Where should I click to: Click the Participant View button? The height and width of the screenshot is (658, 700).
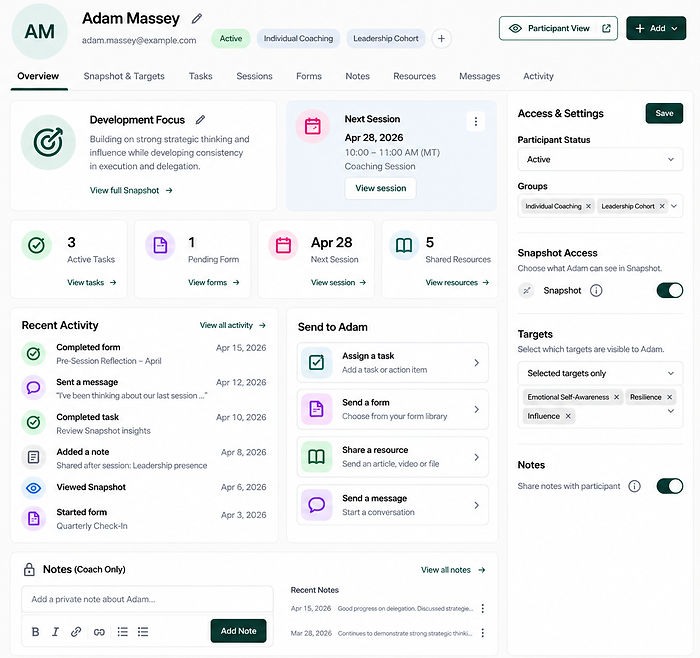click(x=558, y=29)
